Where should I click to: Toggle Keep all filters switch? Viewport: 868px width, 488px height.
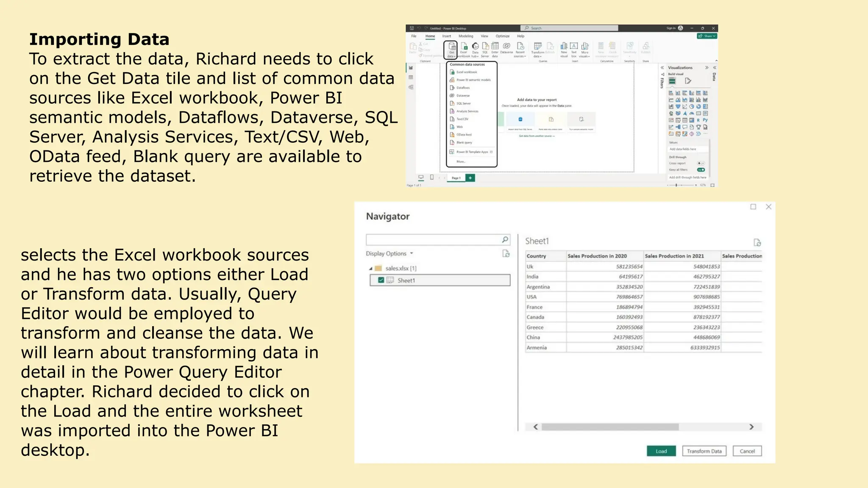pyautogui.click(x=701, y=170)
